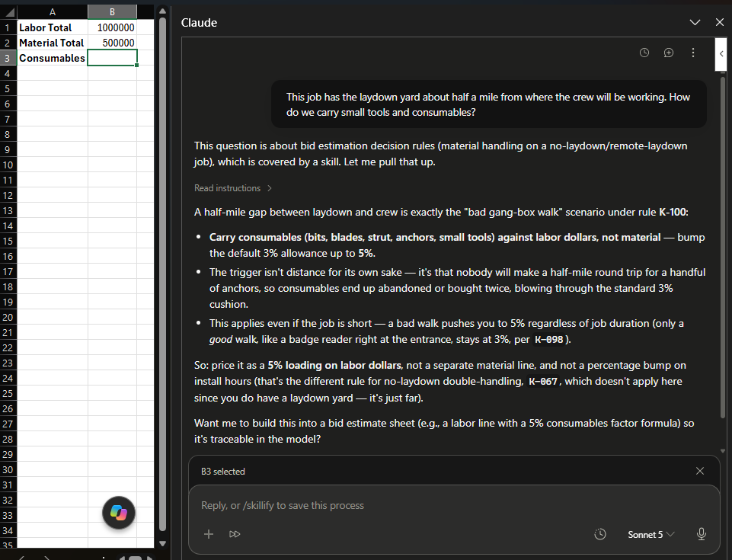Expand the side tab arrow handle
Screen dimensions: 732x560
coord(721,53)
